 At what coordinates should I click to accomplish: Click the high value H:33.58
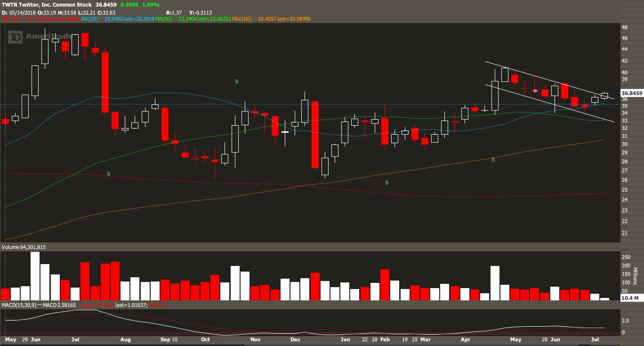(67, 12)
